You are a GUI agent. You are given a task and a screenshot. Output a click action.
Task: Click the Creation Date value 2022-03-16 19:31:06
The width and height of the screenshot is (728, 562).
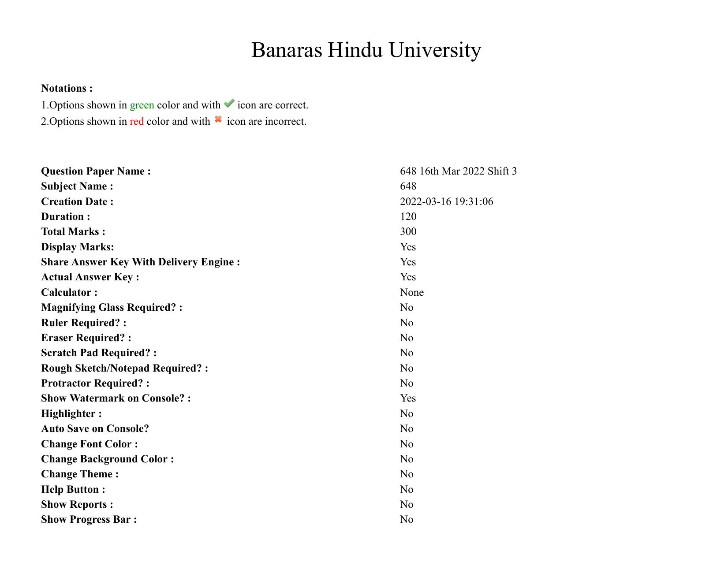[446, 201]
